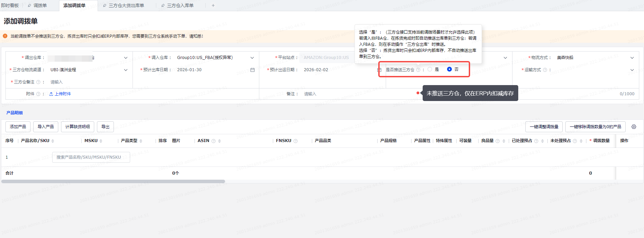Click help icon next to FNSKU header
The width and height of the screenshot is (644, 238).
point(296,141)
